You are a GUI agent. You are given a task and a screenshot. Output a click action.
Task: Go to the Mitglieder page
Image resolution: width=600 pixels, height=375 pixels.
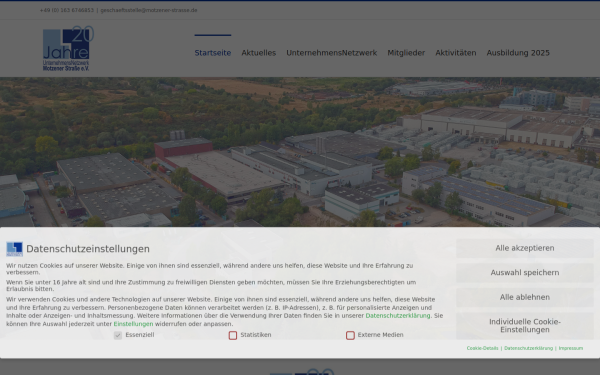click(406, 53)
